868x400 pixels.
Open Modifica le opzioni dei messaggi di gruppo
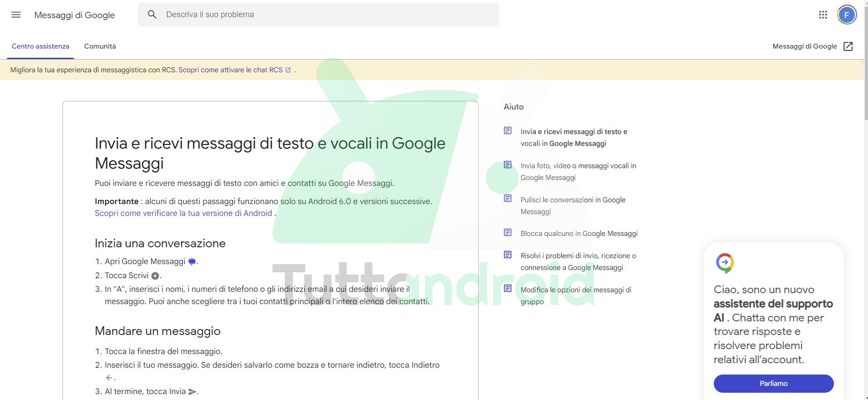576,295
